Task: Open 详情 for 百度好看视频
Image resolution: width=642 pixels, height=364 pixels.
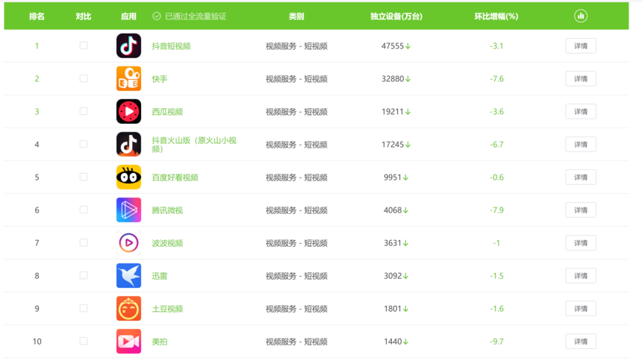Action: [581, 177]
